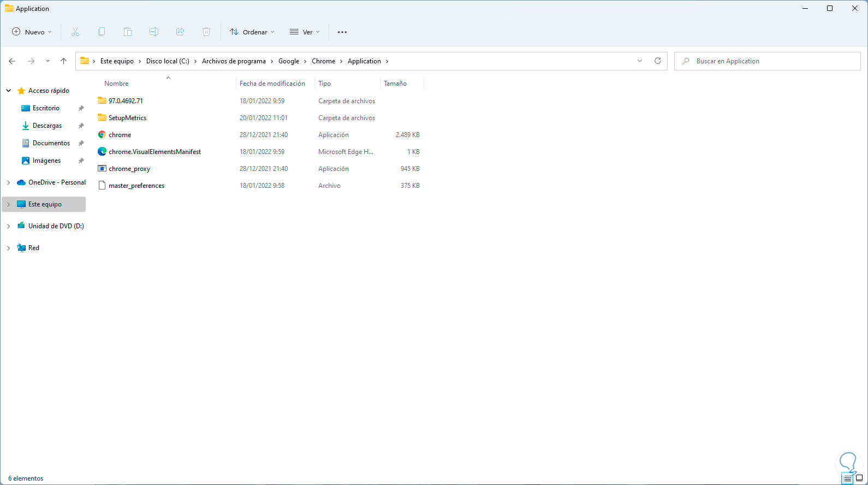Click the Paste clipboard icon
868x485 pixels.
click(x=128, y=32)
